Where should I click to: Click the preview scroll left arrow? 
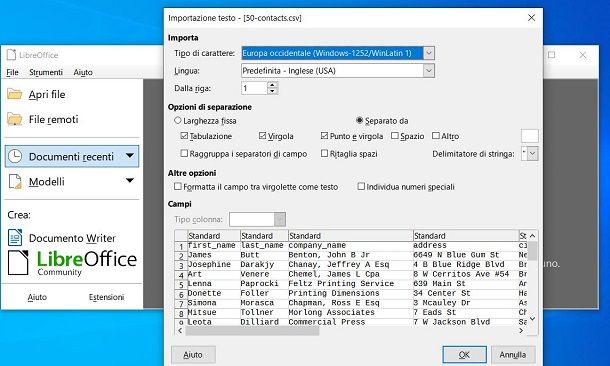(180, 331)
